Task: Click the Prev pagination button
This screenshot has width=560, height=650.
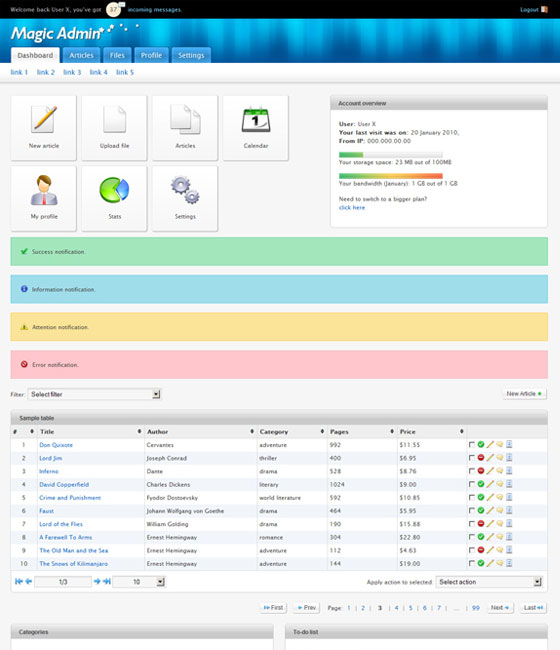Action: 307,608
